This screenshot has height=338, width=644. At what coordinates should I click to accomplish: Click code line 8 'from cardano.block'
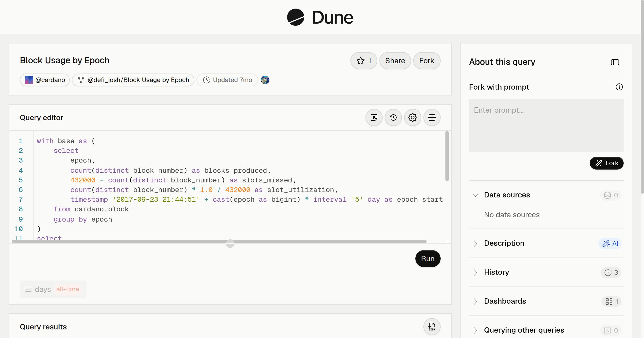pos(91,209)
